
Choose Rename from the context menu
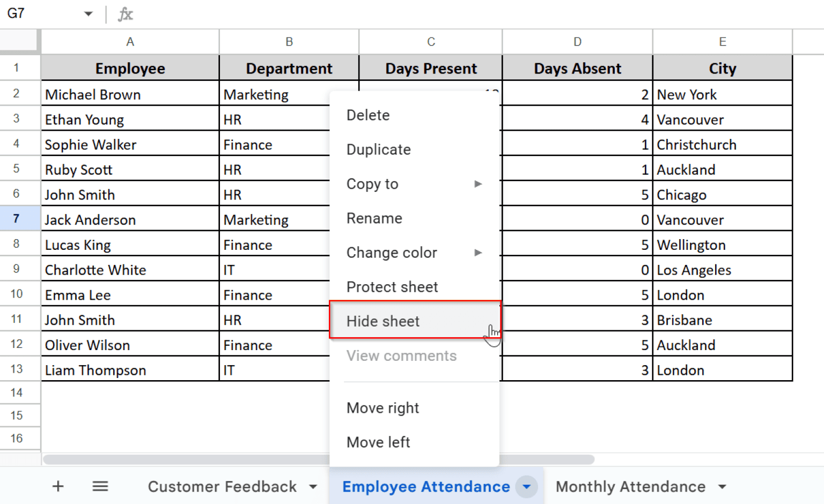click(x=374, y=218)
